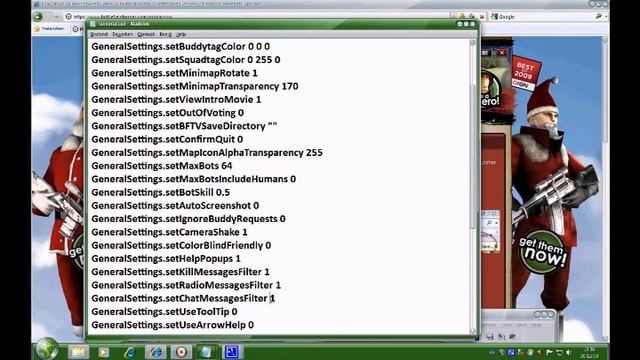Click the setMapIconAlphaTransparency 255 line
640x360 pixels.
[x=207, y=153]
